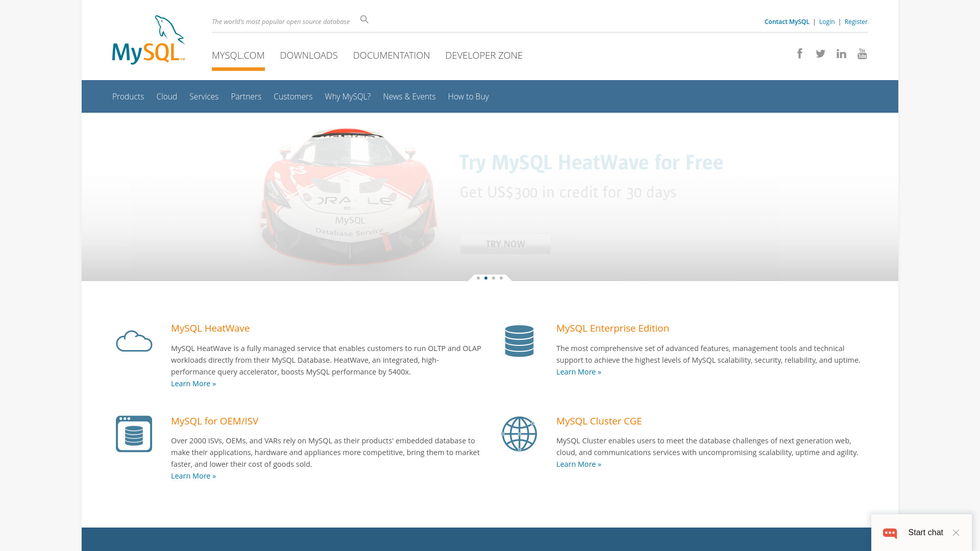Click the HeatWave cloud icon
The width and height of the screenshot is (980, 551).
click(134, 341)
